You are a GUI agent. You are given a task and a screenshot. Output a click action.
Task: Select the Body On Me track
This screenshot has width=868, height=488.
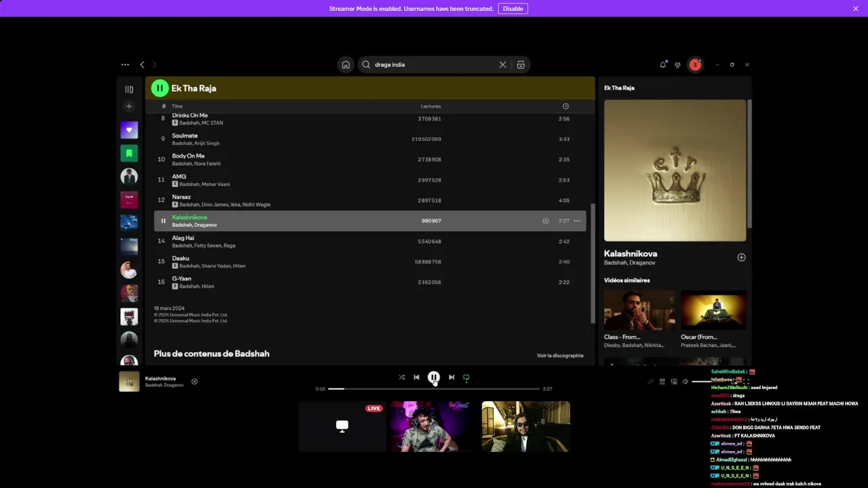370,159
